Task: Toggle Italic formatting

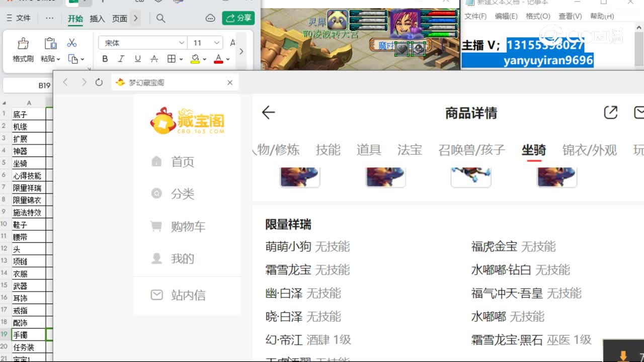Action: coord(121,59)
